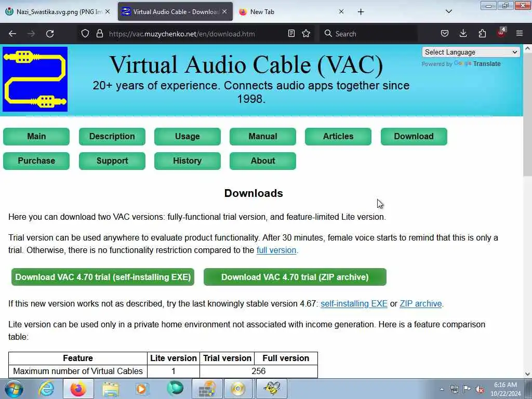Launch Internet Explorer from the taskbar
This screenshot has width=532, height=399.
[46, 389]
